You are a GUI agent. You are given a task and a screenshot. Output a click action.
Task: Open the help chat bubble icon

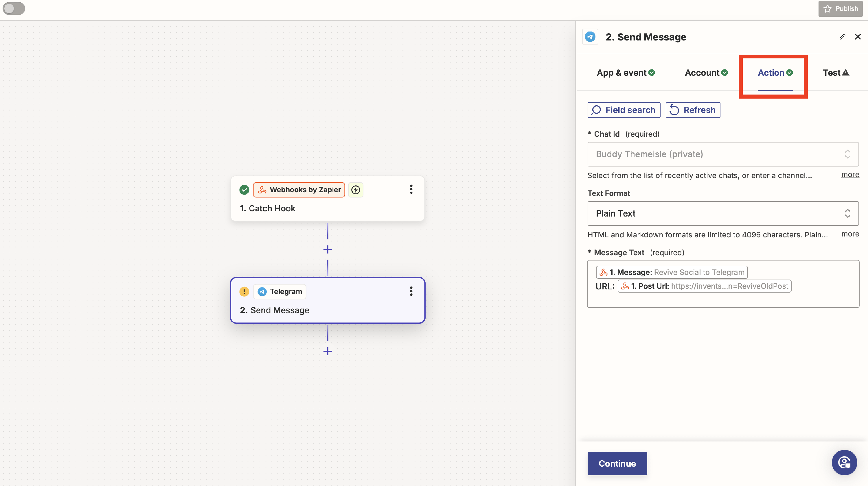(x=844, y=462)
